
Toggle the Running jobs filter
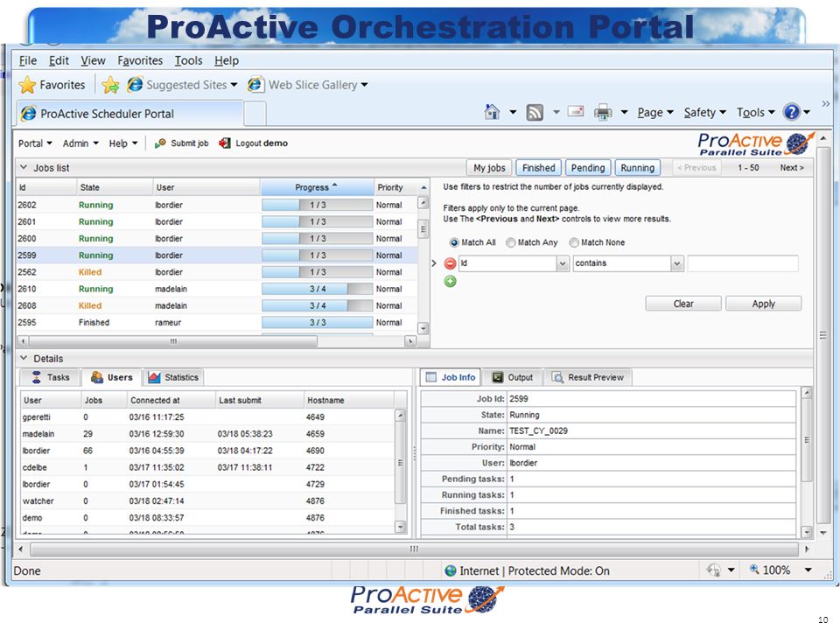[x=638, y=168]
